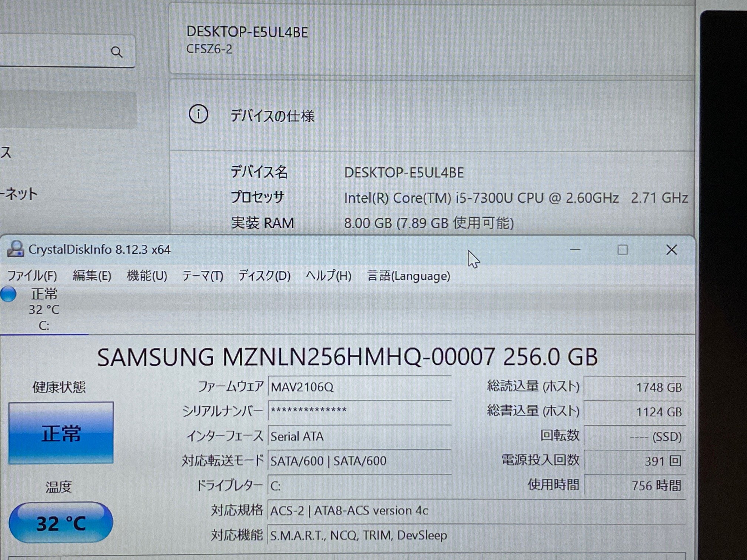Open the ディスク(D) menu
Screen dimensions: 747x560
(264, 276)
